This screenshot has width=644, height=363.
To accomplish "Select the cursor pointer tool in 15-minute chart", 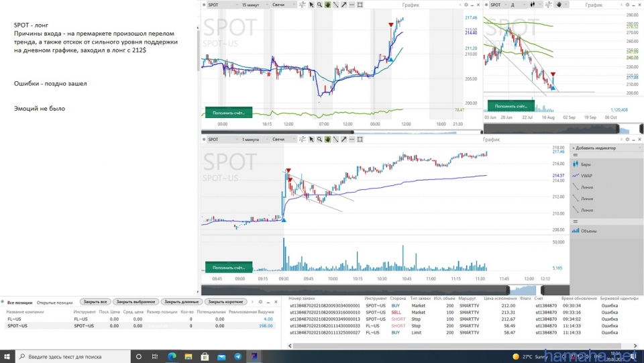I will tap(311, 5).
